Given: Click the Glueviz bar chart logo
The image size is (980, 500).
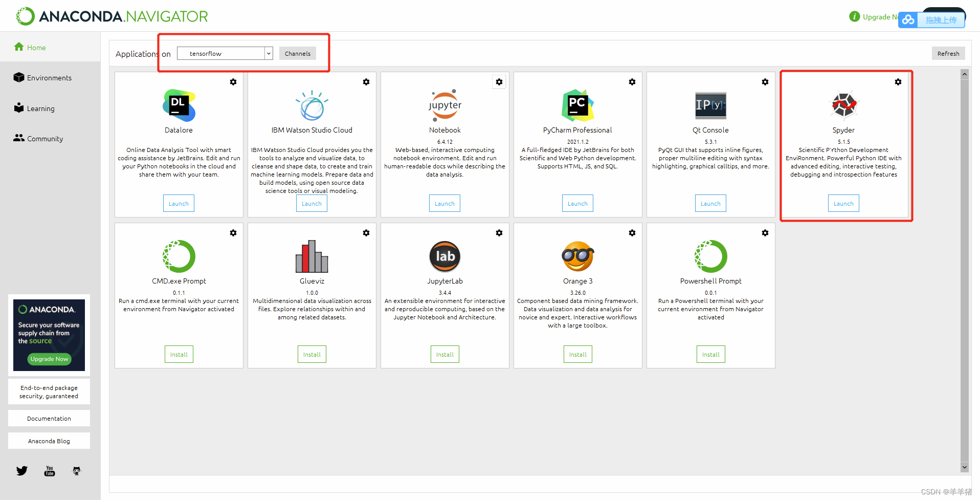Looking at the screenshot, I should pos(312,256).
